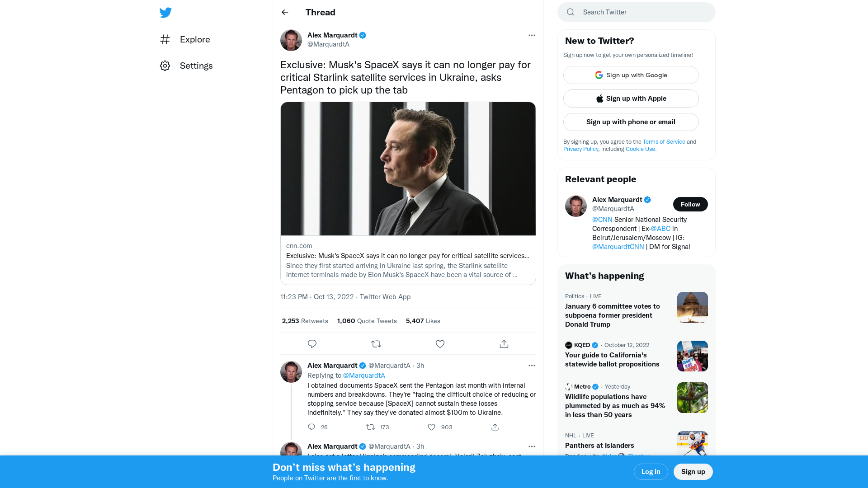Click Sign up with Apple
The height and width of the screenshot is (488, 868).
click(x=631, y=98)
